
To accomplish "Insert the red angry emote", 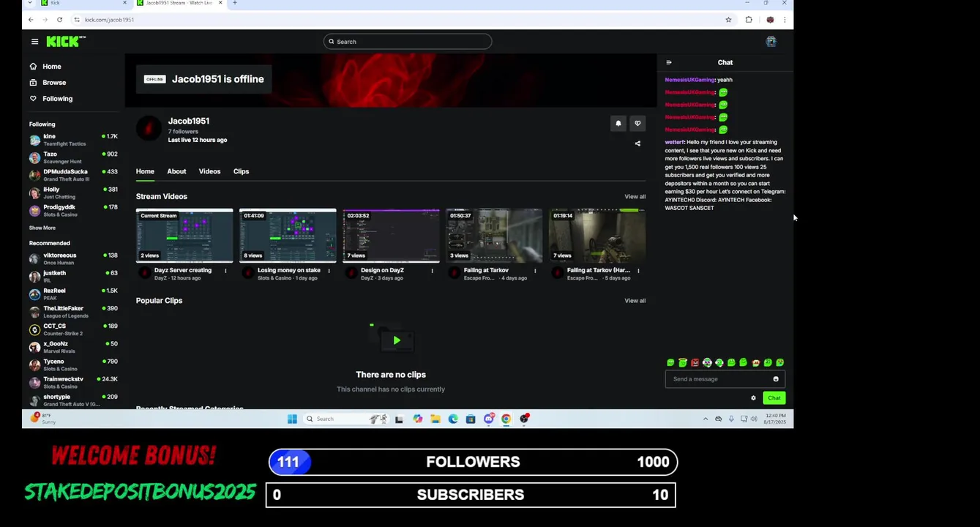I will tap(695, 363).
